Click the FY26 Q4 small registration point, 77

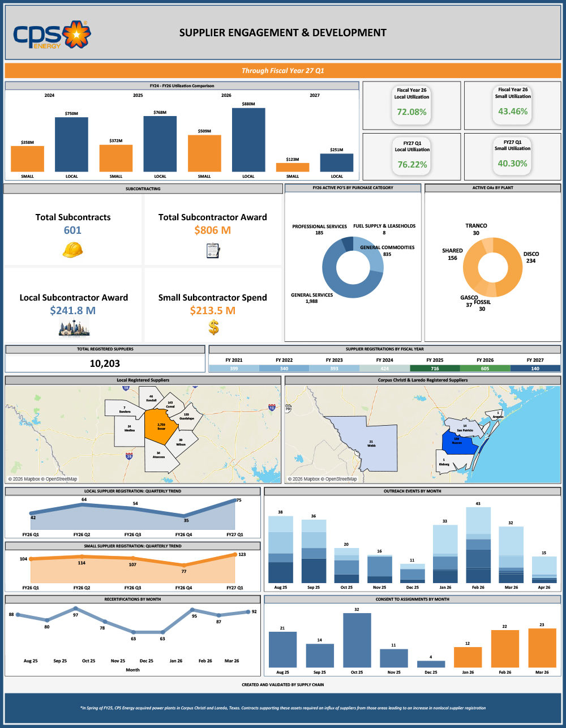point(184,565)
